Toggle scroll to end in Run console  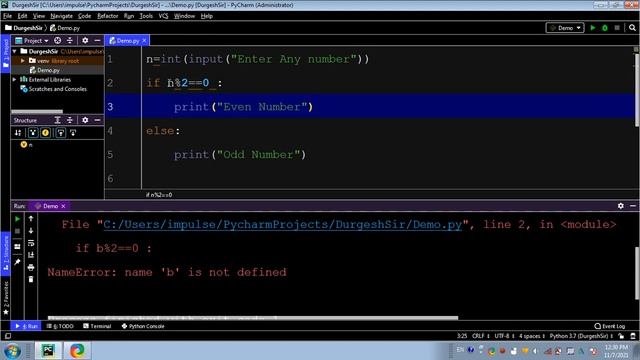click(31, 255)
